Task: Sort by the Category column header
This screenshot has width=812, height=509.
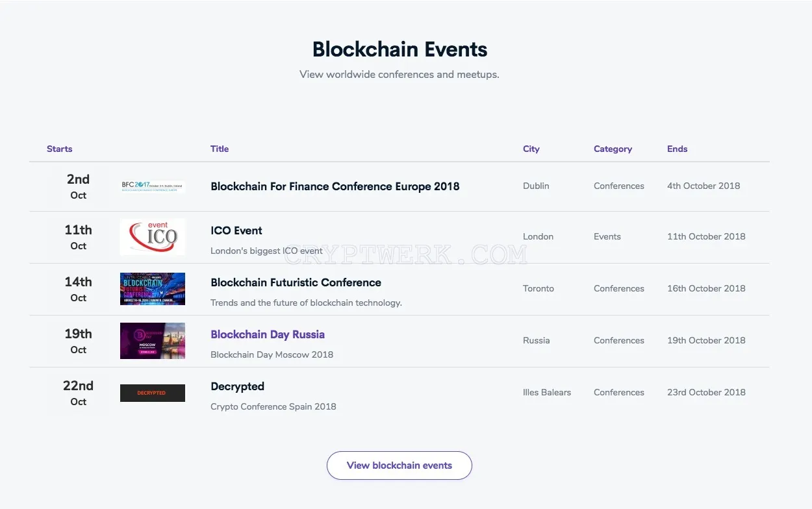Action: tap(613, 149)
